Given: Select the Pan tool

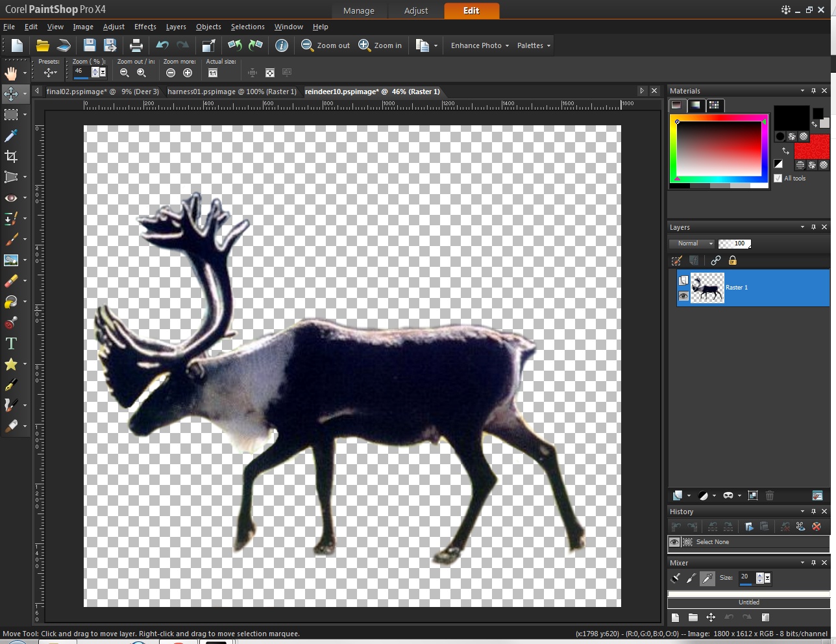Looking at the screenshot, I should [10, 73].
